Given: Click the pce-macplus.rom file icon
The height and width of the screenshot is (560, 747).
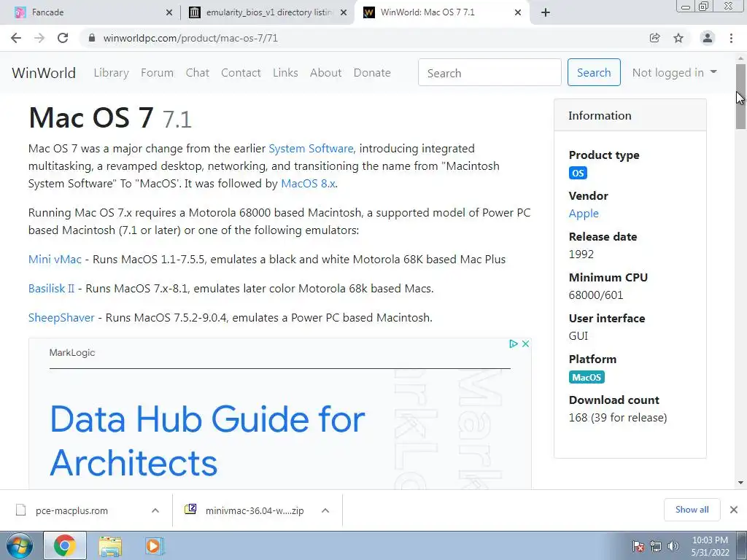Looking at the screenshot, I should click(21, 510).
